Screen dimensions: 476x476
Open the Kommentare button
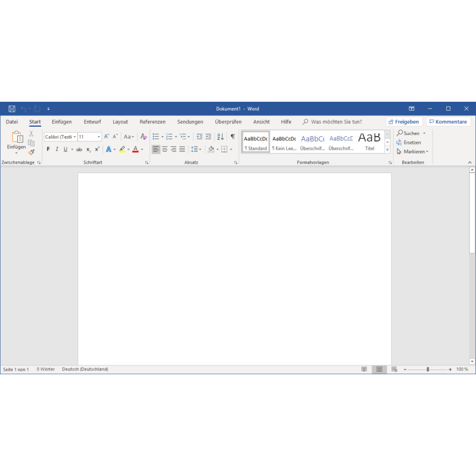pyautogui.click(x=448, y=122)
